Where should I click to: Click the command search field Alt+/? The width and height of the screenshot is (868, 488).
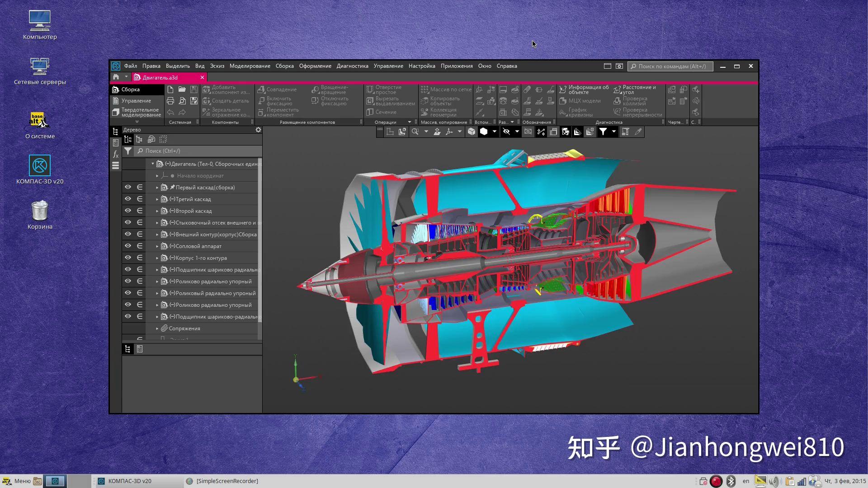click(670, 66)
